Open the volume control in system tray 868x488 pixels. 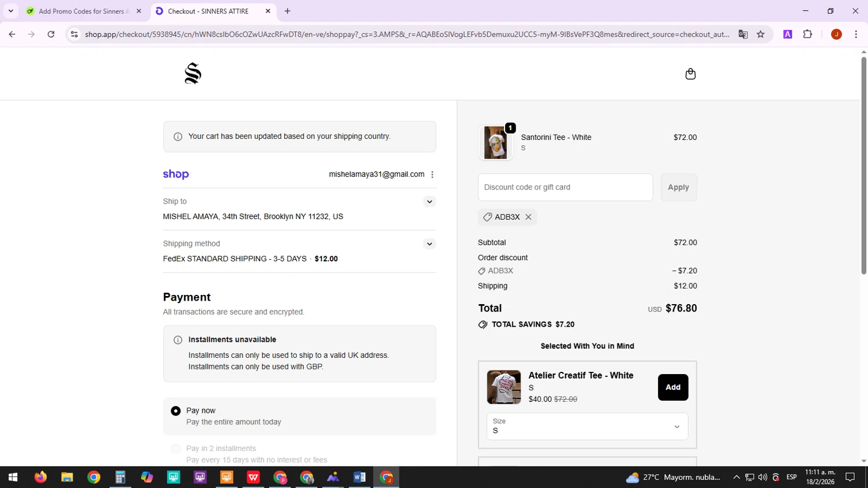click(763, 477)
